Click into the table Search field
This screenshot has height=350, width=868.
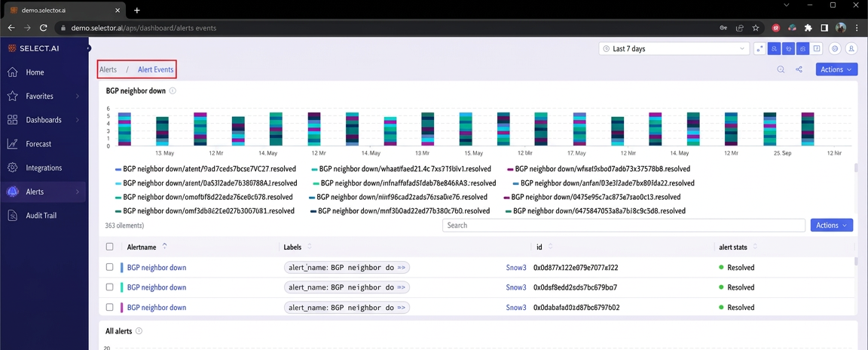coord(623,226)
